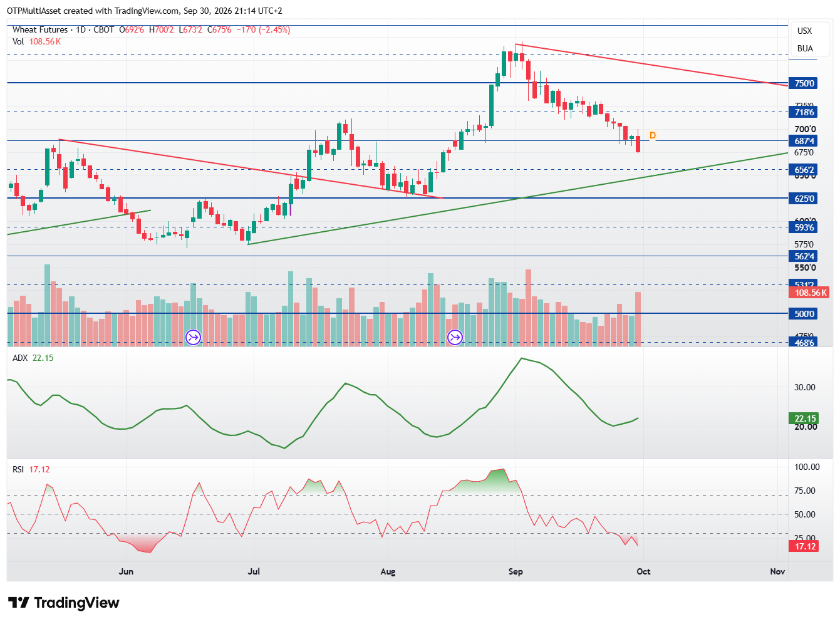Click the H700'2 high price value
840x624 pixels.
[x=162, y=29]
